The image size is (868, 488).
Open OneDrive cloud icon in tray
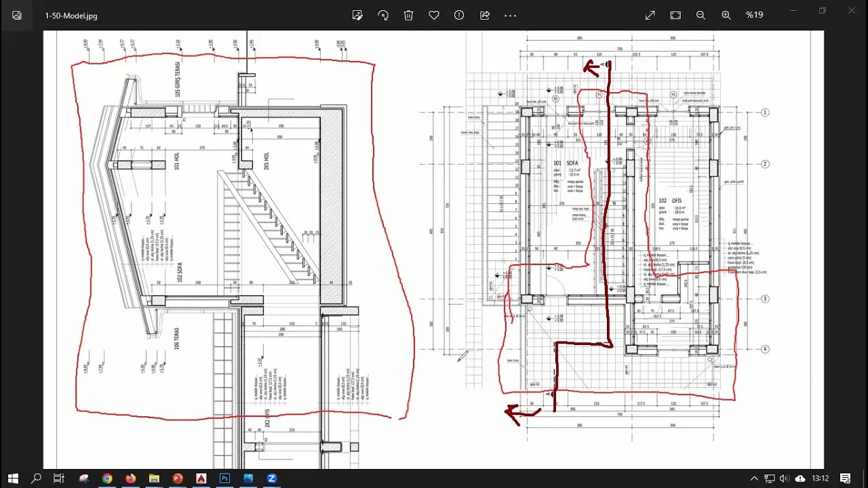[x=800, y=479]
